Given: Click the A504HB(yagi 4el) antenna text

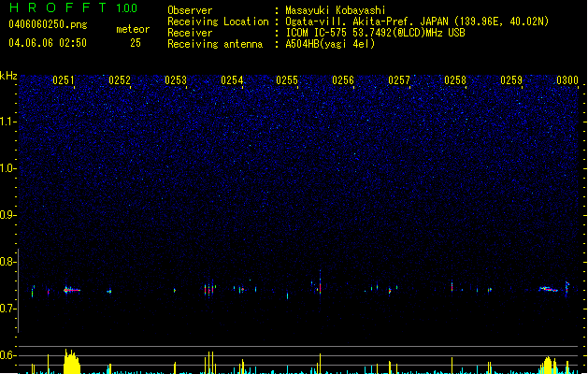Looking at the screenshot, I should [330, 44].
